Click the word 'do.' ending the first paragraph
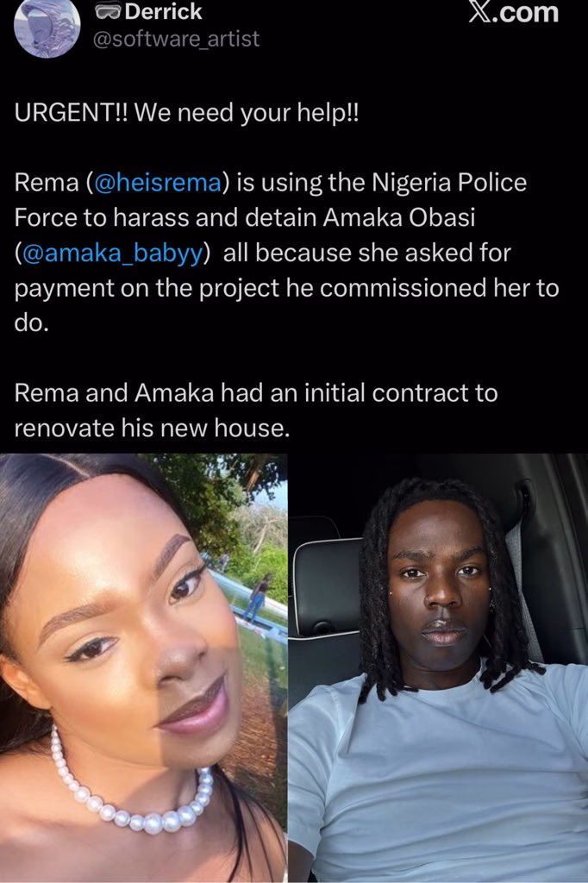 point(32,323)
